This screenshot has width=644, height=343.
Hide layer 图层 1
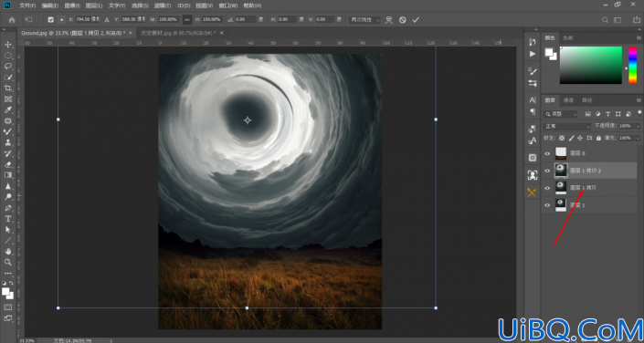[547, 205]
